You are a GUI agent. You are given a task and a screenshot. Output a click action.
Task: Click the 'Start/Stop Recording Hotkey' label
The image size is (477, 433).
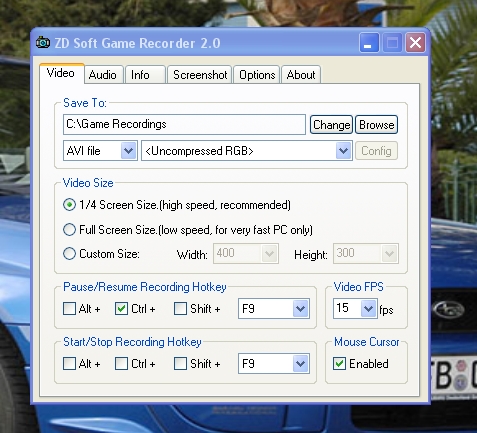point(132,342)
